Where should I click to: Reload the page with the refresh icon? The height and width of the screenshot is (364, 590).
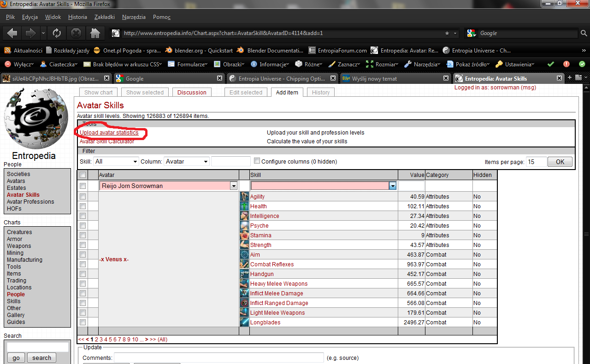point(57,33)
